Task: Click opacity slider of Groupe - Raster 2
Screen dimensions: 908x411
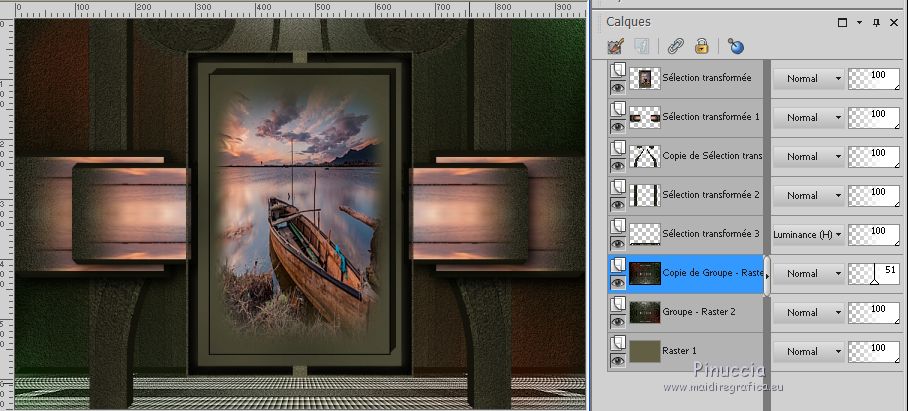Action: [874, 313]
